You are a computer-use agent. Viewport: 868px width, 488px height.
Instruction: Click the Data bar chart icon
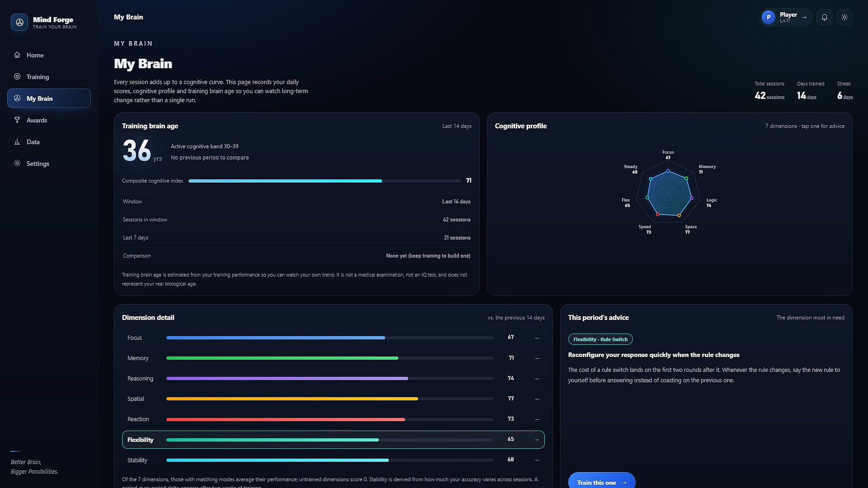pyautogui.click(x=17, y=142)
